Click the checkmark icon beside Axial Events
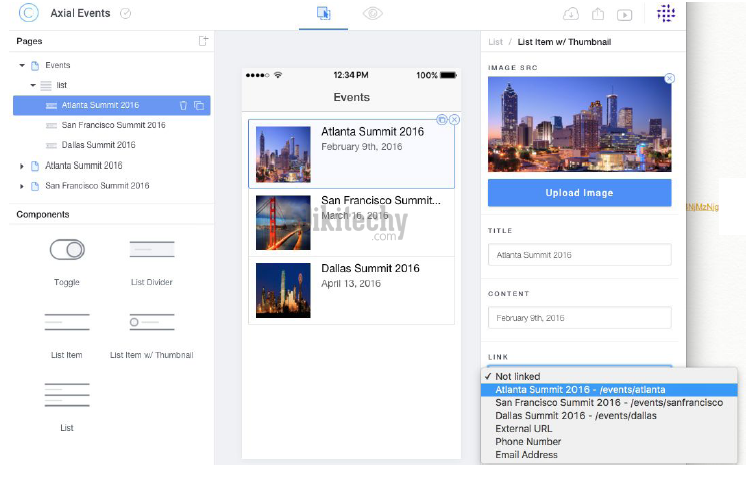This screenshot has height=477, width=754. 126,13
